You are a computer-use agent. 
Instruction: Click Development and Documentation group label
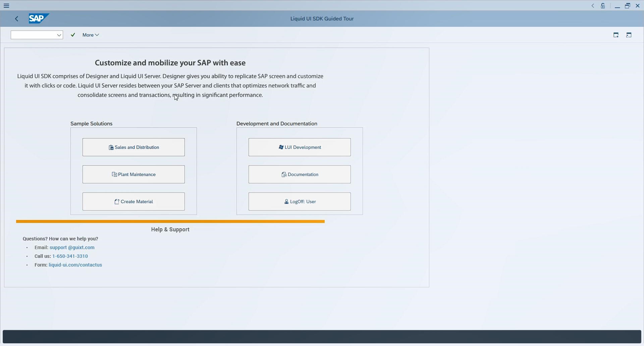click(277, 124)
